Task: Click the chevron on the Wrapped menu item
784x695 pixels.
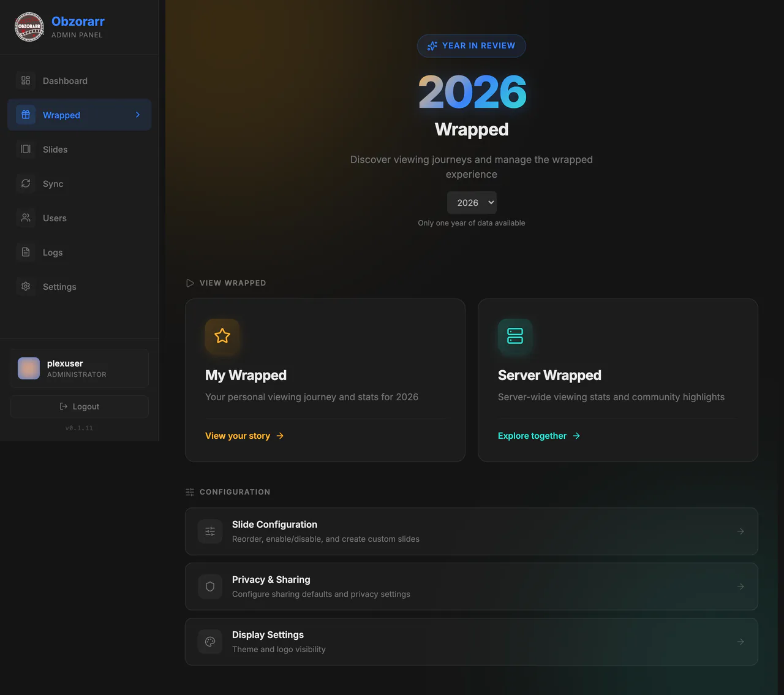Action: [138, 115]
